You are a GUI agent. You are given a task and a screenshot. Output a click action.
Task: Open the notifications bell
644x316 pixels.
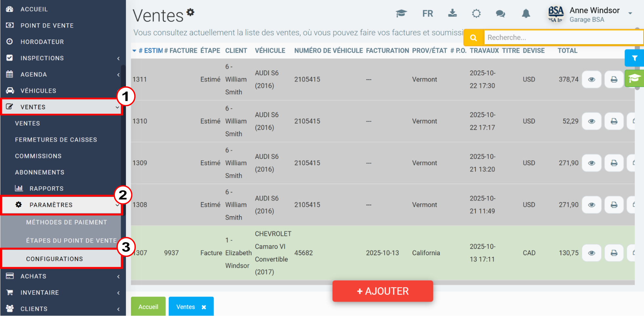526,13
